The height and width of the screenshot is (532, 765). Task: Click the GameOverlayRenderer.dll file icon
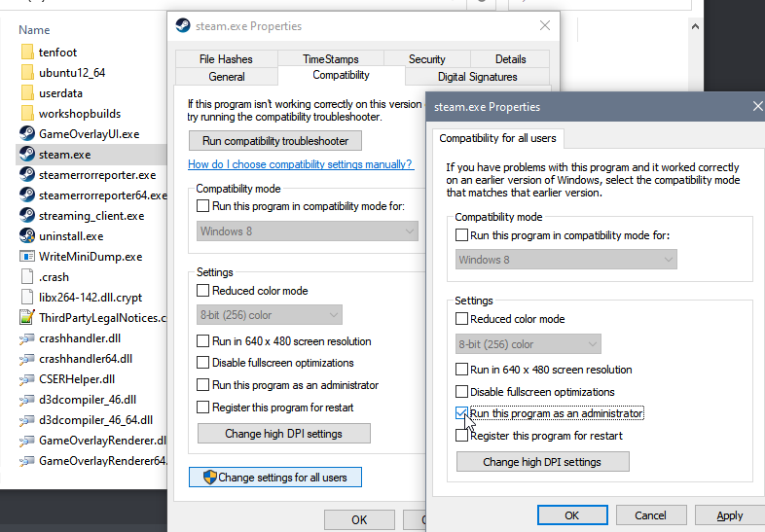pyautogui.click(x=27, y=441)
